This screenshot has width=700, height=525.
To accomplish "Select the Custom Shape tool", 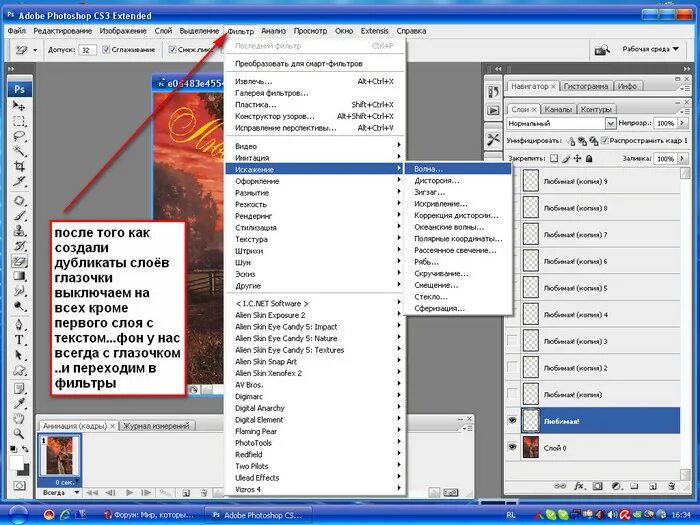I will [x=19, y=370].
